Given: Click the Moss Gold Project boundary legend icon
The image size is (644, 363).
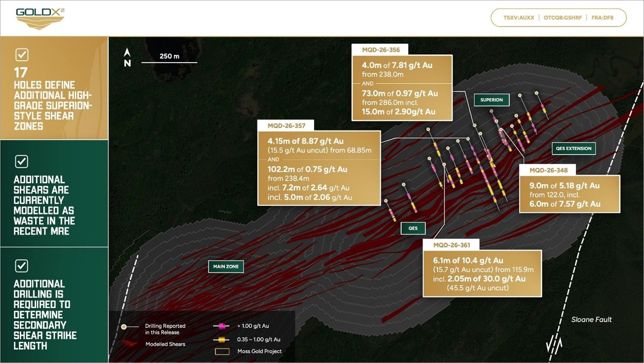Looking at the screenshot, I should point(222,351).
